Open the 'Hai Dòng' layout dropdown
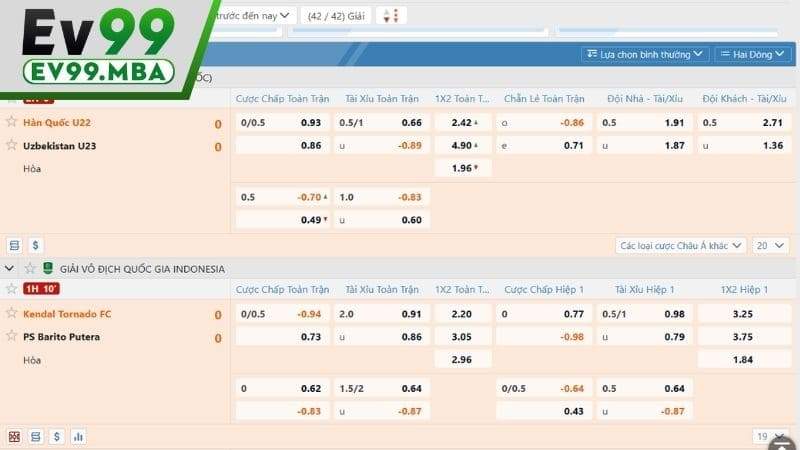The image size is (800, 450). [x=753, y=54]
